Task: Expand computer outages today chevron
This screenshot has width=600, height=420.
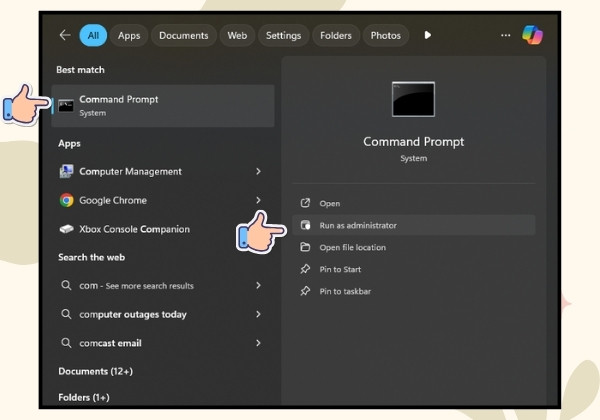Action: tap(258, 314)
